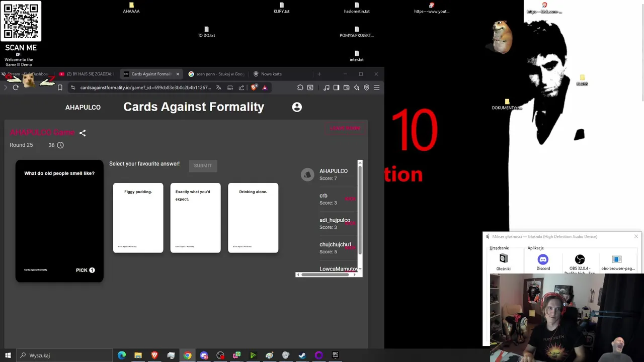Open File Explorer from the taskbar

(x=138, y=355)
